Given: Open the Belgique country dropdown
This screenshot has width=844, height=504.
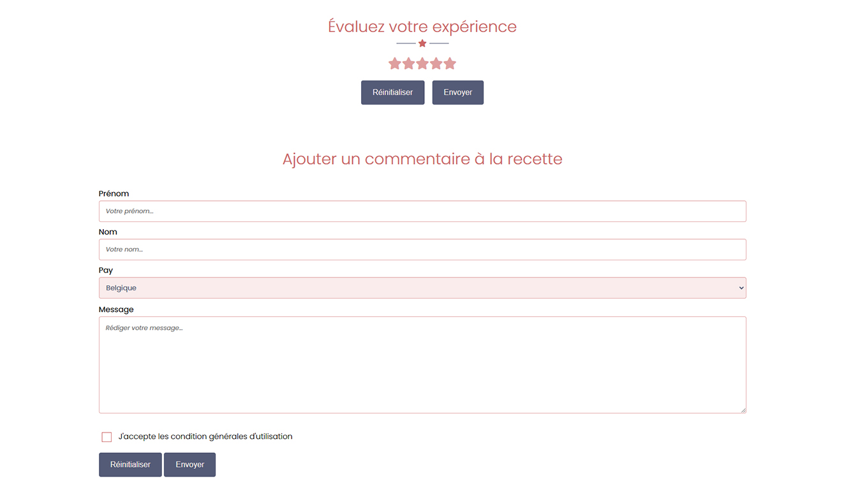Looking at the screenshot, I should point(422,288).
